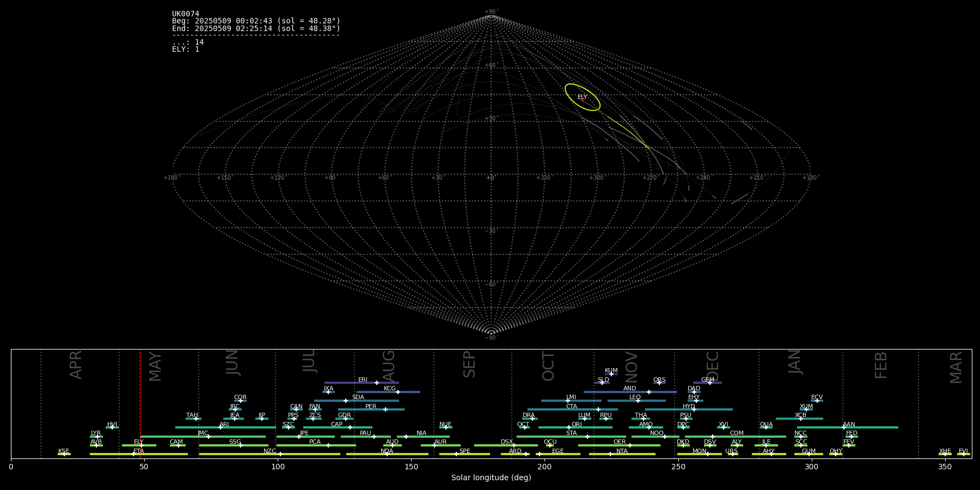Click the ELY: 1 count line
The width and height of the screenshot is (980, 490).
point(186,50)
